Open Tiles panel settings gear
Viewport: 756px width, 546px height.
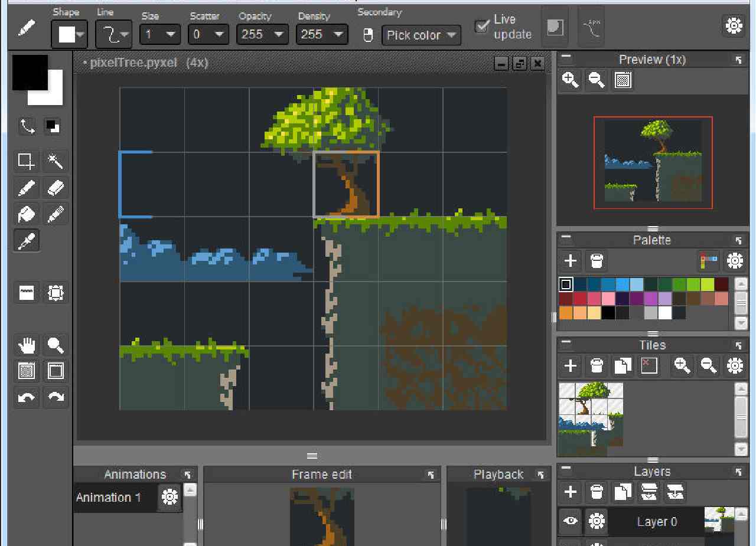click(x=734, y=365)
